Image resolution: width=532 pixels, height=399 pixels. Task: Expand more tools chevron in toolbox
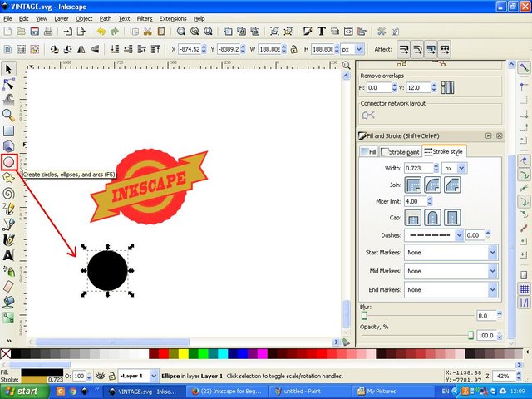[x=9, y=341]
